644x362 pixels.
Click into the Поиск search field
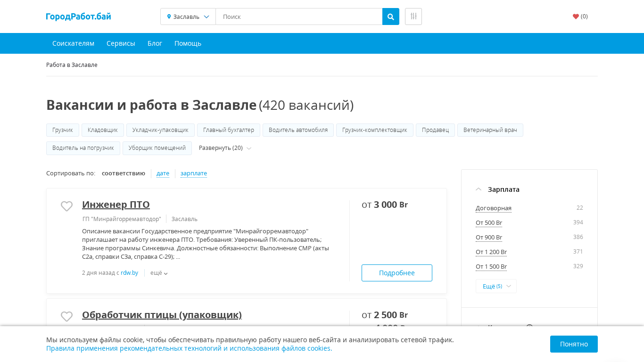pos(298,16)
